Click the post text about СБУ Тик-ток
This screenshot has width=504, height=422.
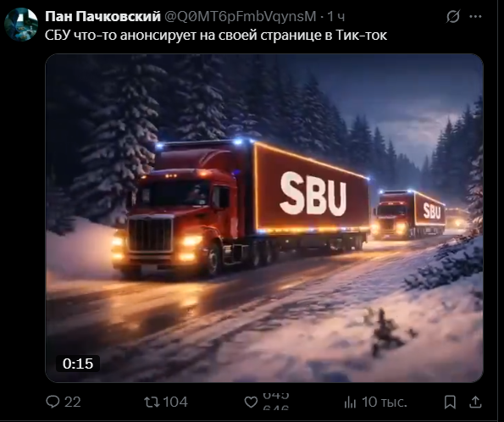pos(216,36)
